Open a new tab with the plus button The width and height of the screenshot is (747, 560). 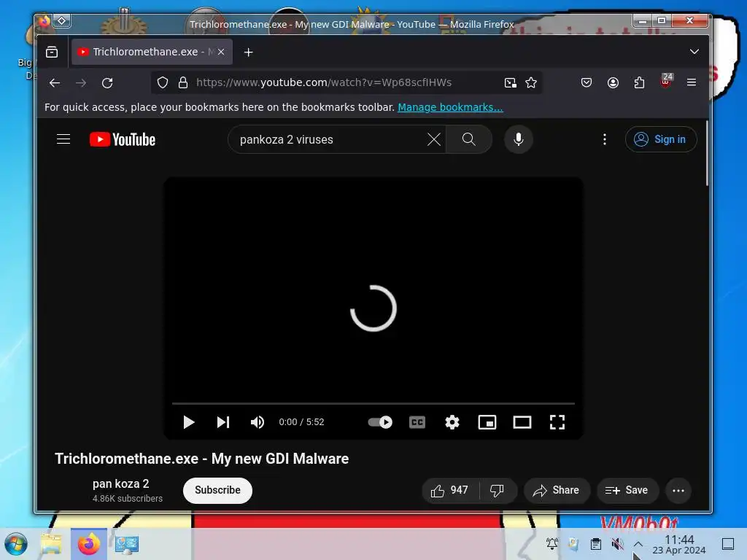pos(248,52)
